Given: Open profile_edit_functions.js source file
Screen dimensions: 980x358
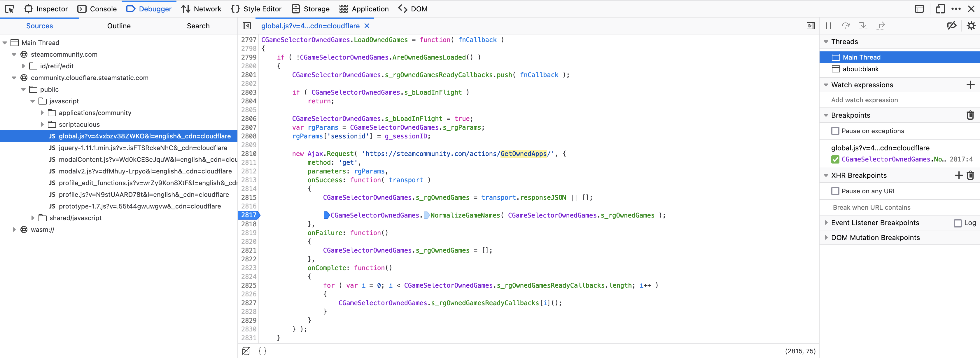Looking at the screenshot, I should [x=148, y=183].
